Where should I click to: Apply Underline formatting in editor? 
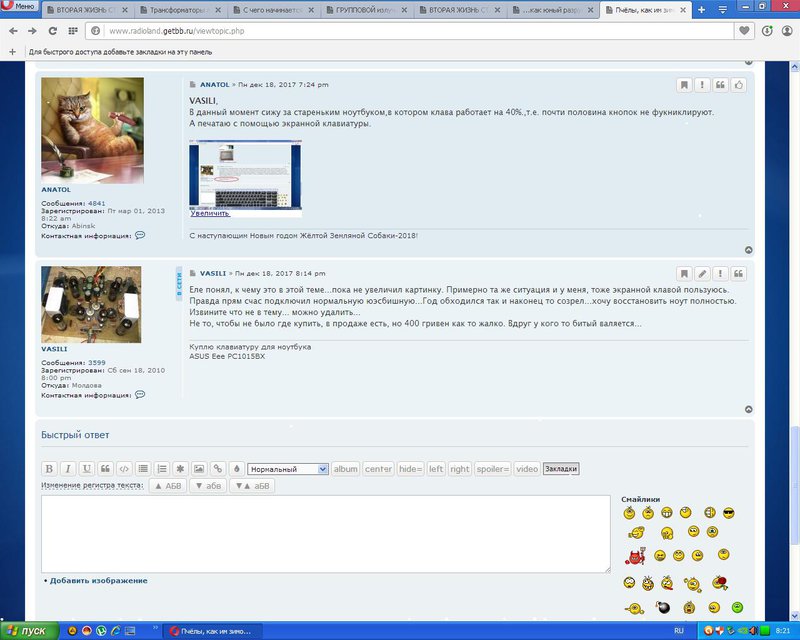coord(87,469)
